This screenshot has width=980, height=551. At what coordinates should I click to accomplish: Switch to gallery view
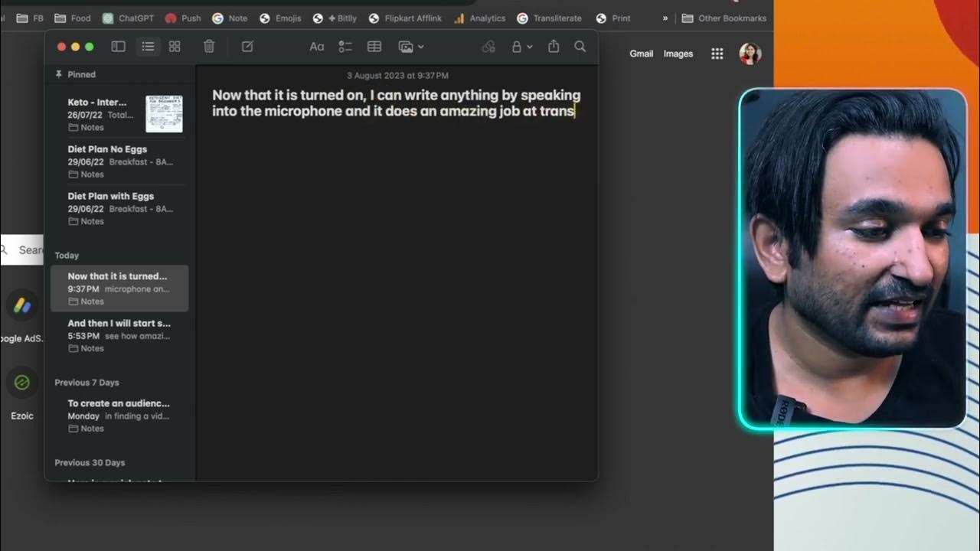[x=175, y=47]
